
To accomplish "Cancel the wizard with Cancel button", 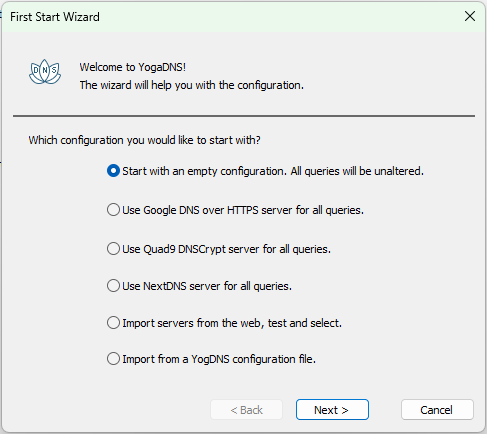I will (437, 410).
